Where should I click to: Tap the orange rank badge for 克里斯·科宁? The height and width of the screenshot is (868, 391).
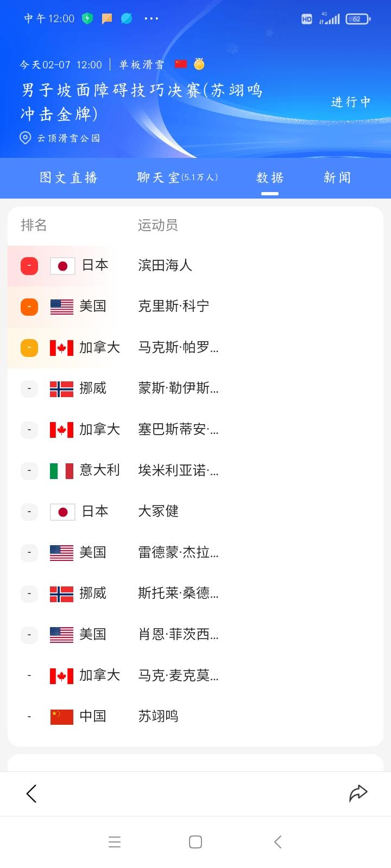(29, 307)
